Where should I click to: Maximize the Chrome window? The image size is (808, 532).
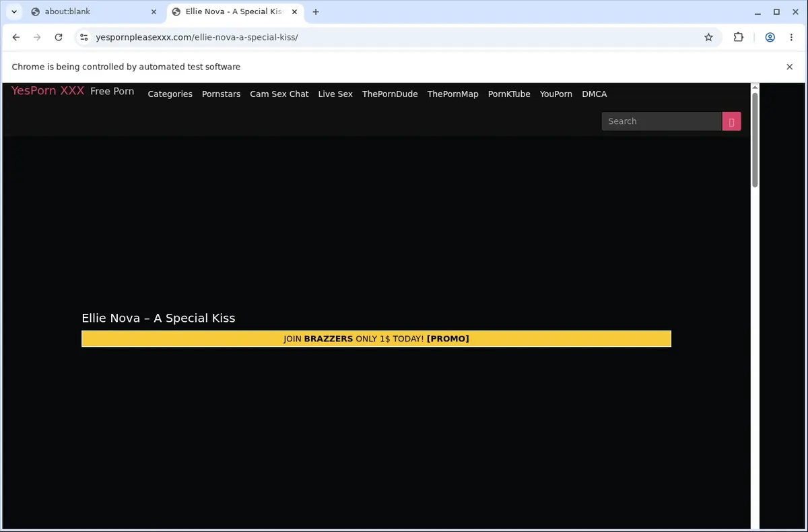coord(776,11)
